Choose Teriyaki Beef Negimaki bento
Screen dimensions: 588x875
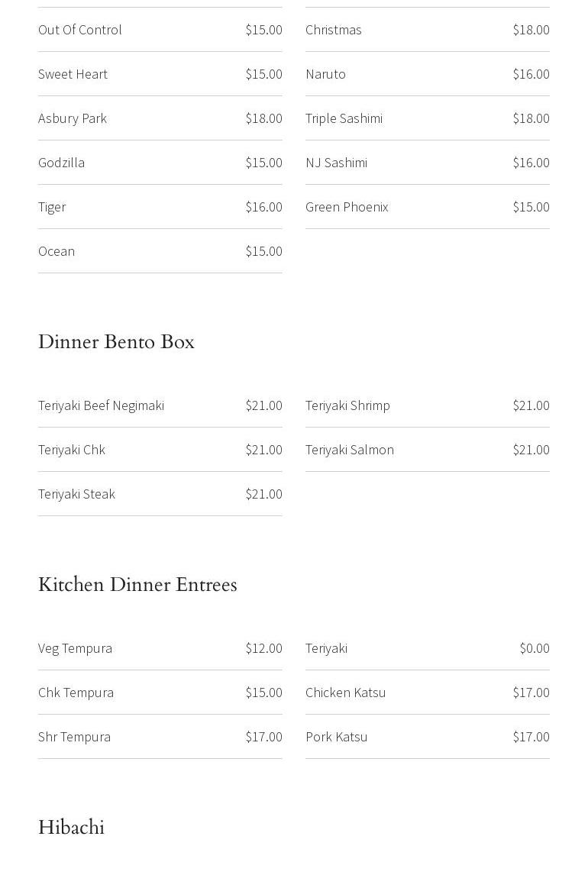pyautogui.click(x=102, y=405)
